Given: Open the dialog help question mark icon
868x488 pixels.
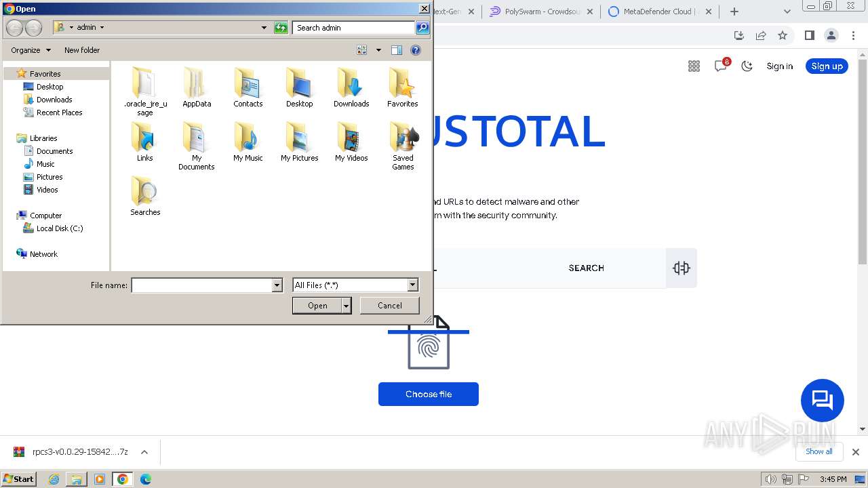Looking at the screenshot, I should (x=416, y=50).
